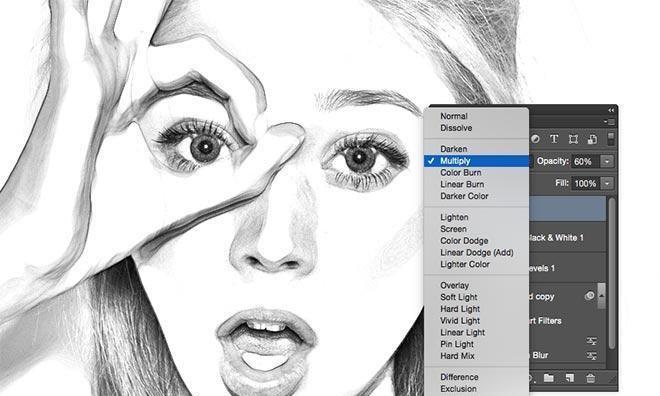Open the Fill slider dropdown arrow

click(607, 183)
